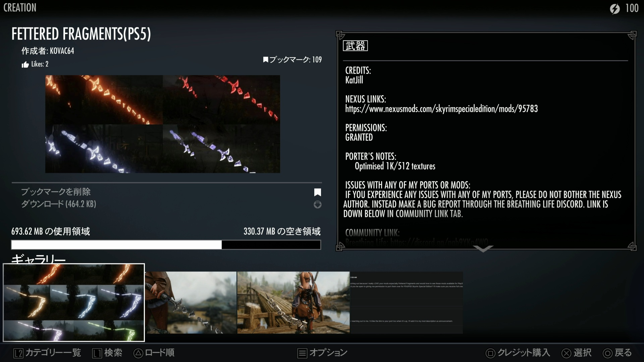Click the storage usage bar
644x362 pixels.
(x=166, y=245)
